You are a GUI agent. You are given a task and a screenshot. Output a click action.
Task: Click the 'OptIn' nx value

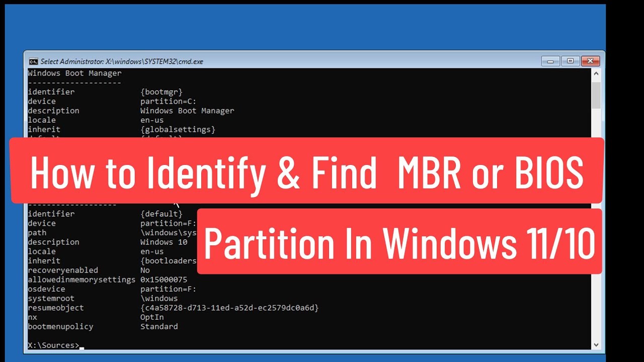pyautogui.click(x=152, y=317)
